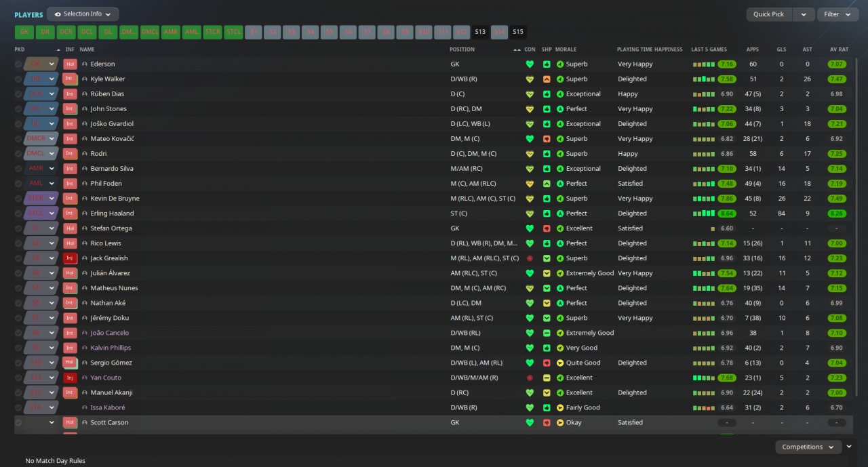Click Manuel Akanji's green condition heart
The image size is (868, 467).
point(530,392)
